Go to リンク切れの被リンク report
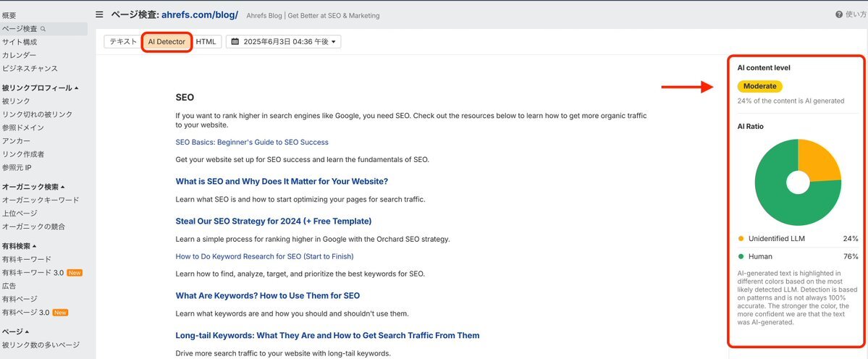The image size is (868, 359). (37, 114)
